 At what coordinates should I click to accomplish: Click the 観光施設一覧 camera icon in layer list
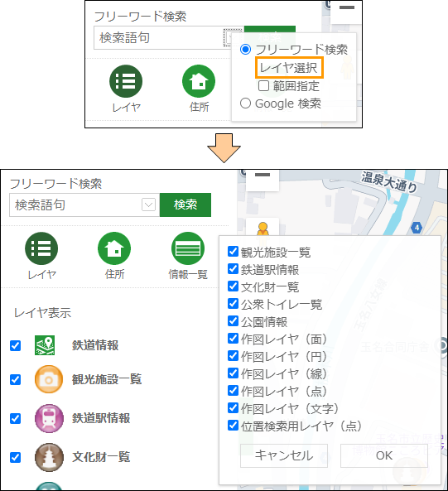(49, 379)
